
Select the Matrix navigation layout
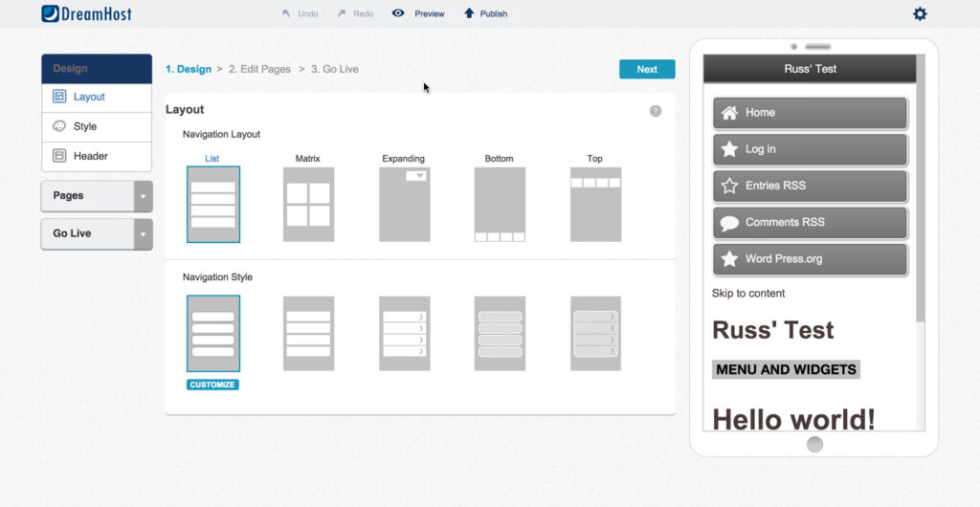(x=308, y=204)
